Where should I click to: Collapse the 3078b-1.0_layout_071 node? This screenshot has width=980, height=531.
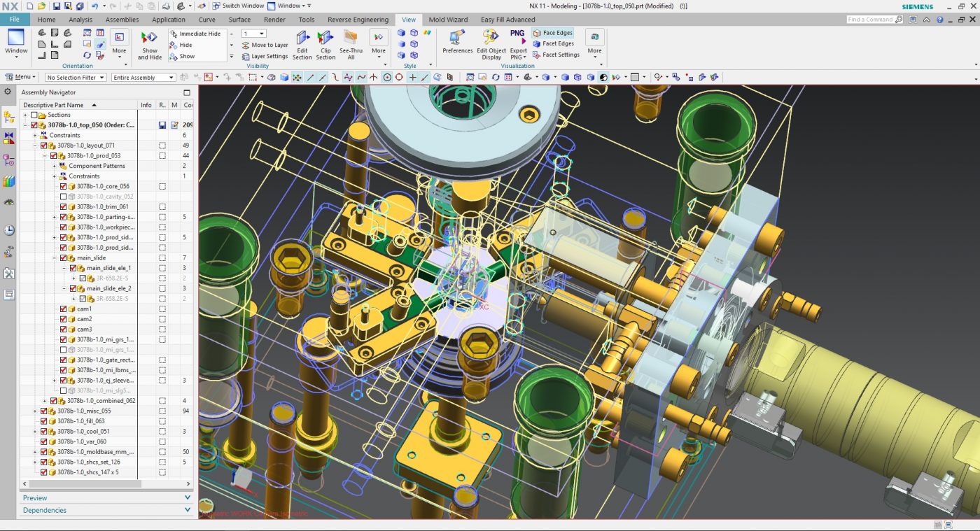tap(34, 146)
